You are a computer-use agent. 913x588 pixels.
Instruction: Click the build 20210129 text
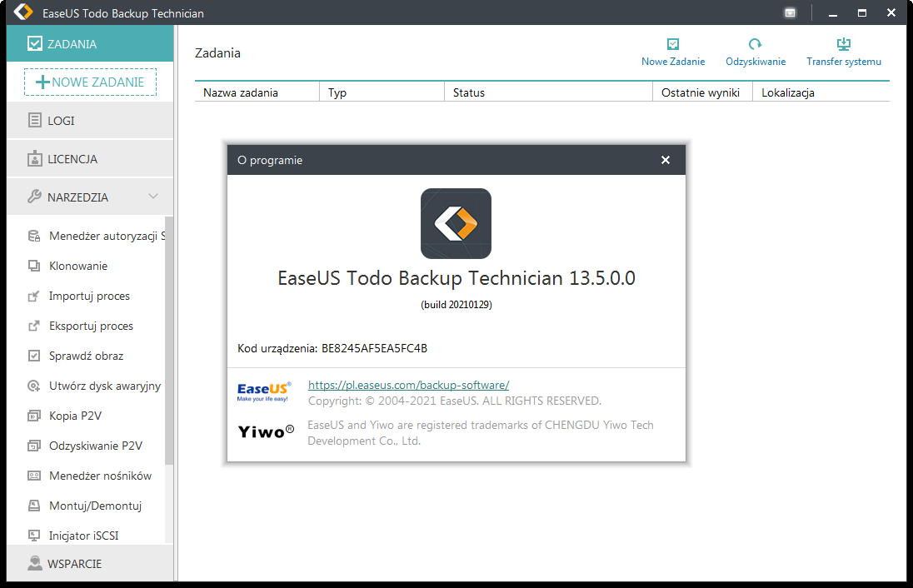tap(456, 305)
